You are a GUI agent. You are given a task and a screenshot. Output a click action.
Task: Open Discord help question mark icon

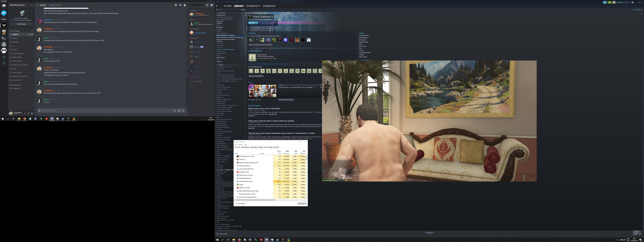click(212, 5)
